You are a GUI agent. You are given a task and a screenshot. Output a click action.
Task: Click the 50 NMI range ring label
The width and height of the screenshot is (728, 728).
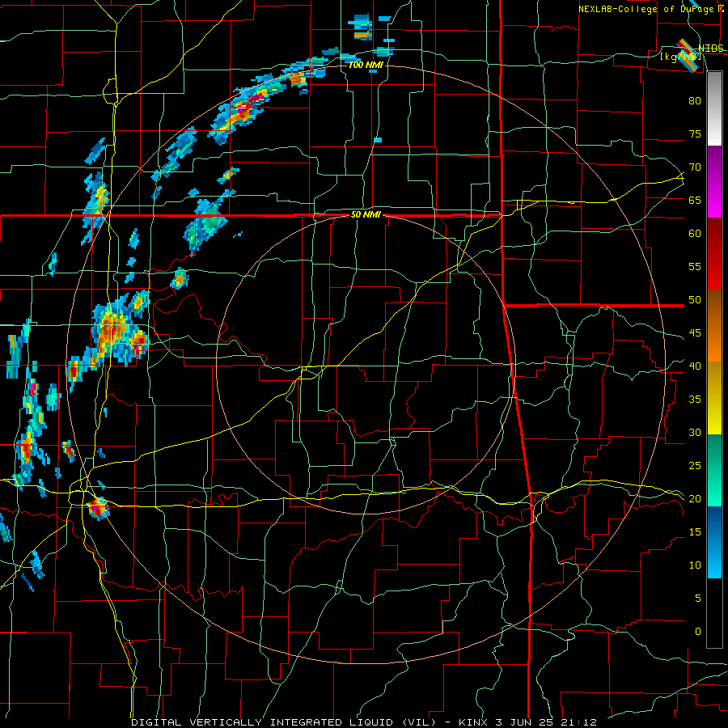[x=366, y=214]
